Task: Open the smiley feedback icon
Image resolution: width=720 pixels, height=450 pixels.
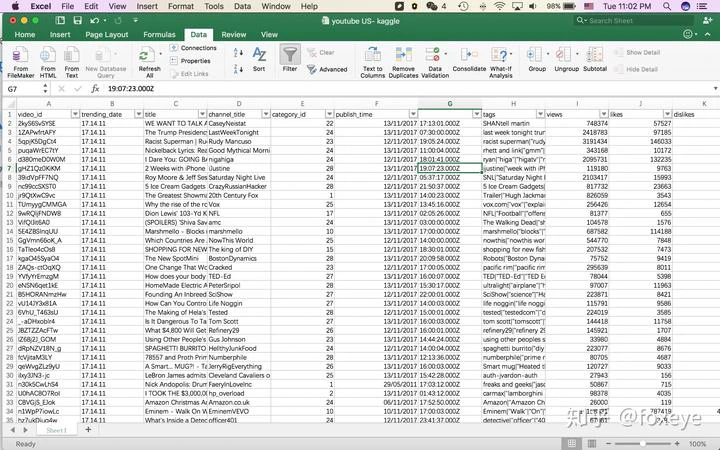Action: click(687, 34)
